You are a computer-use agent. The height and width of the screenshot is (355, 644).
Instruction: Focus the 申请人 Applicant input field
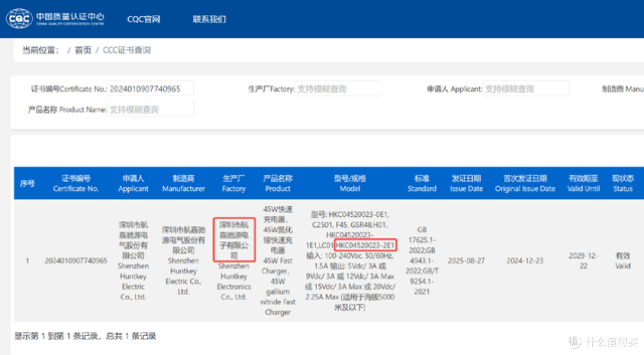click(526, 89)
